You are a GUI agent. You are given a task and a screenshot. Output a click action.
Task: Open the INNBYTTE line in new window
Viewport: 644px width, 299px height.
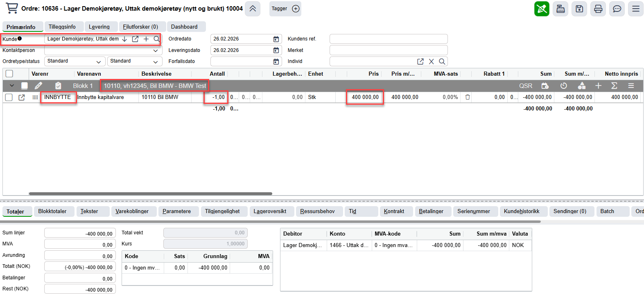click(x=22, y=97)
